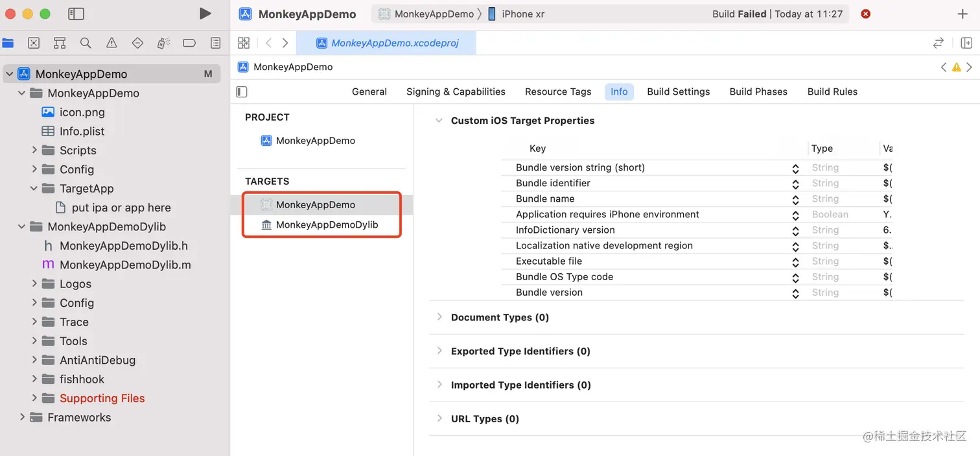Image resolution: width=980 pixels, height=456 pixels.
Task: Toggle the left sidebar visibility
Action: coord(76,13)
